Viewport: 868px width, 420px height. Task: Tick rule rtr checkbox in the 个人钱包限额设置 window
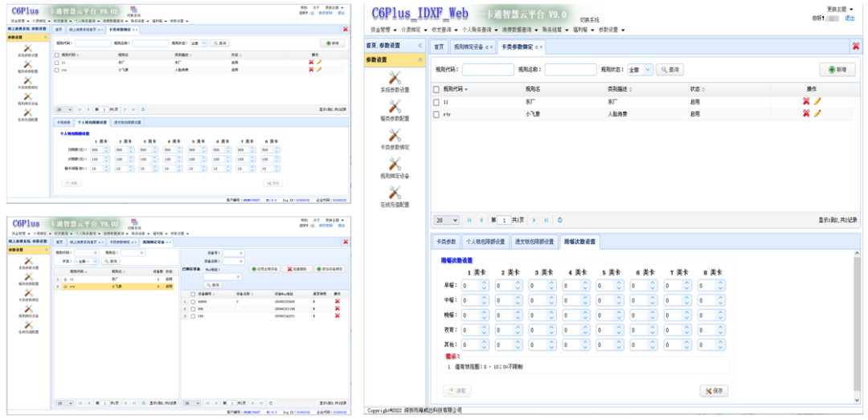point(56,70)
